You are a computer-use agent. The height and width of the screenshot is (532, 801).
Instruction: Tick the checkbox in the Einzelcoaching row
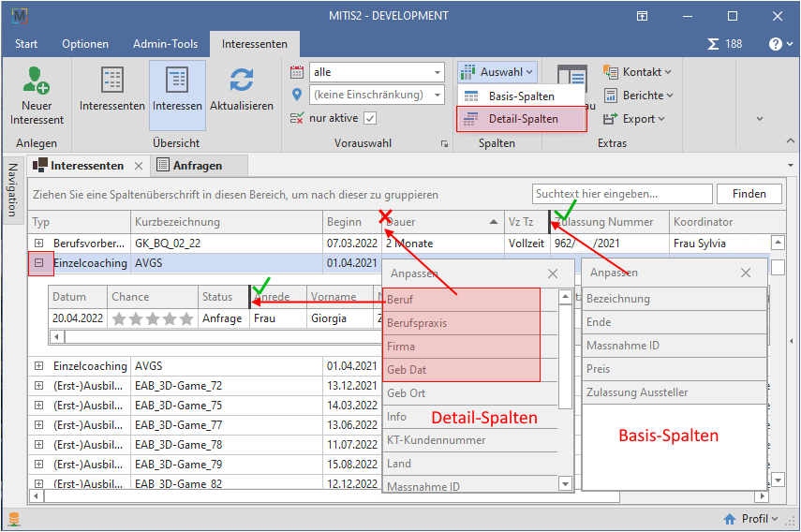[779, 267]
